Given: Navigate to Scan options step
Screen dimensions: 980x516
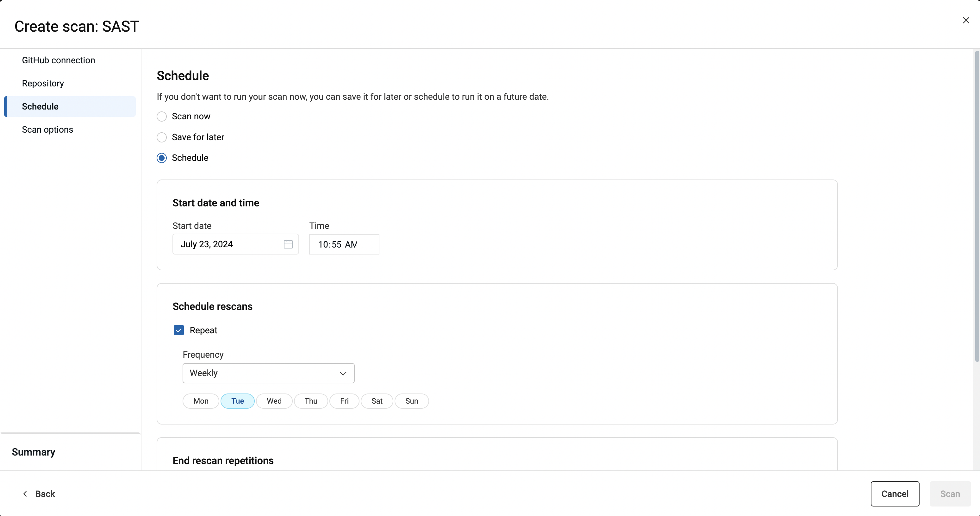Looking at the screenshot, I should pyautogui.click(x=47, y=129).
